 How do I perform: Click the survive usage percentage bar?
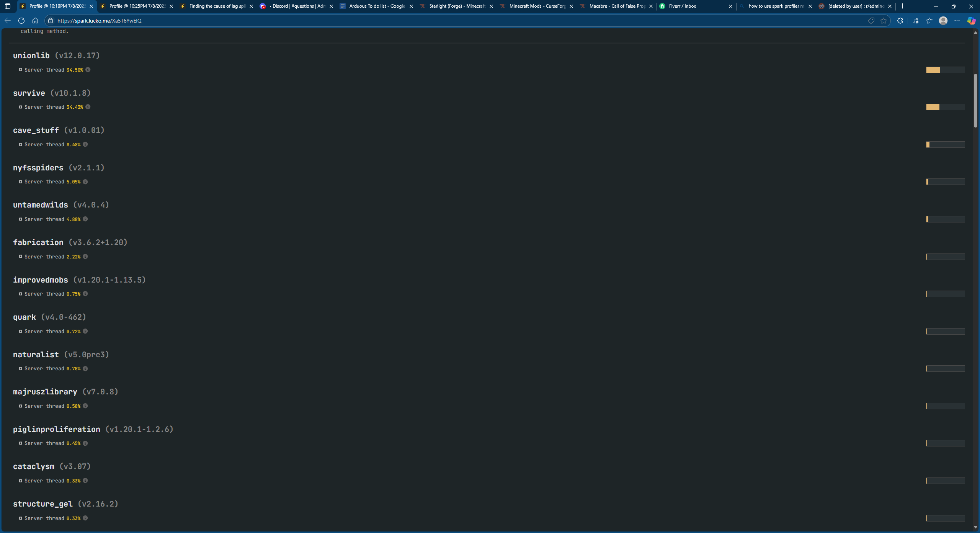coord(945,107)
